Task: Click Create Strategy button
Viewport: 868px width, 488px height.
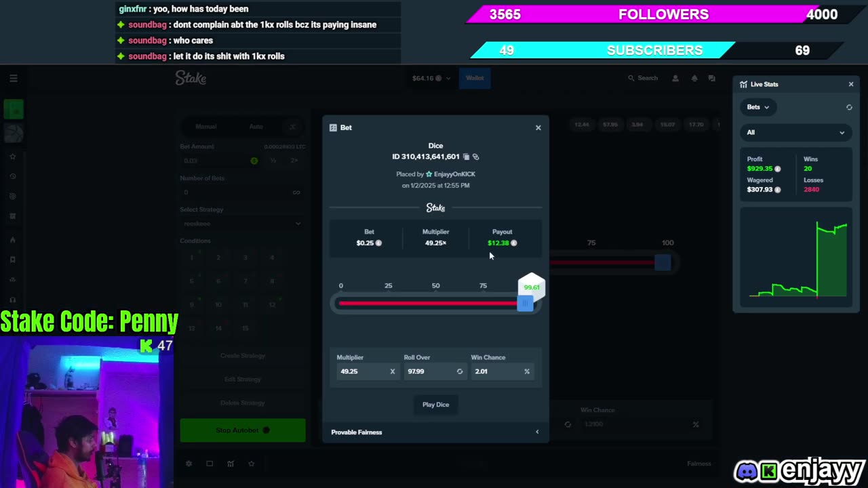Action: (x=243, y=356)
